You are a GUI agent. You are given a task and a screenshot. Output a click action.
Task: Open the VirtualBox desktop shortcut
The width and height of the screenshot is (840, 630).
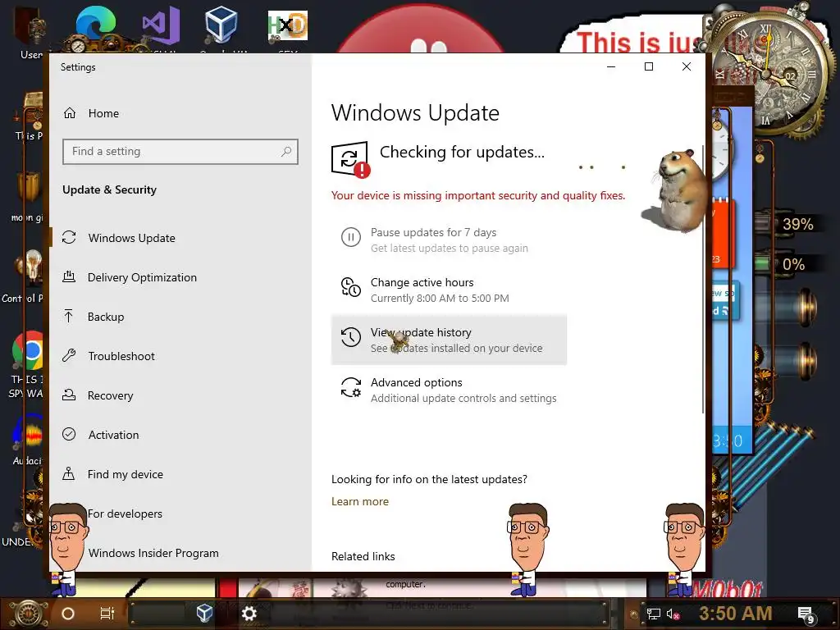coord(221,25)
